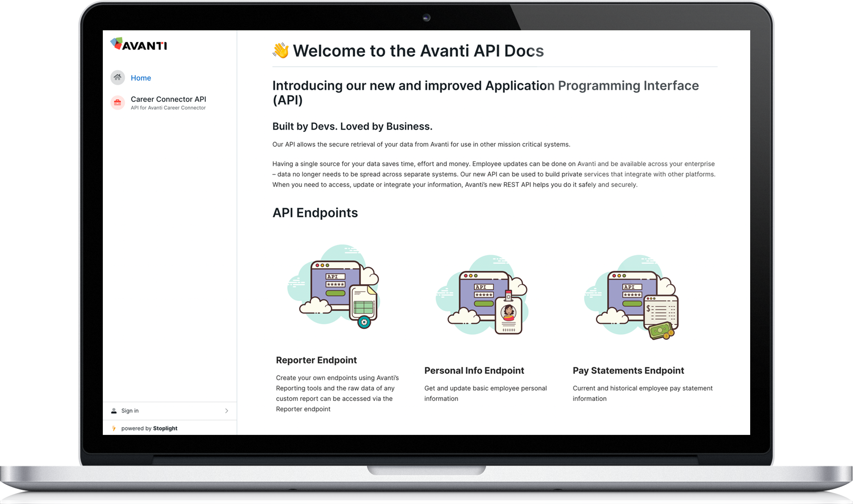This screenshot has width=853, height=504.
Task: Click the Home house icon
Action: pos(118,77)
